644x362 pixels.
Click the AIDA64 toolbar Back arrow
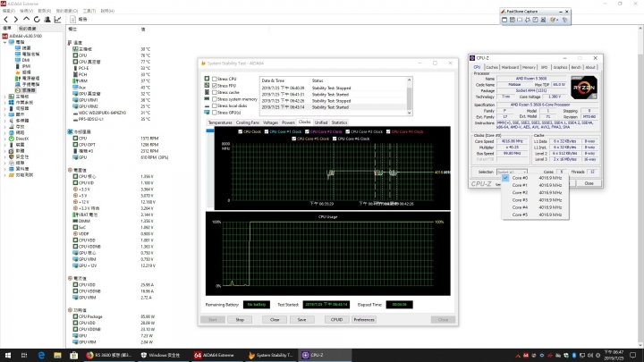click(x=5, y=20)
